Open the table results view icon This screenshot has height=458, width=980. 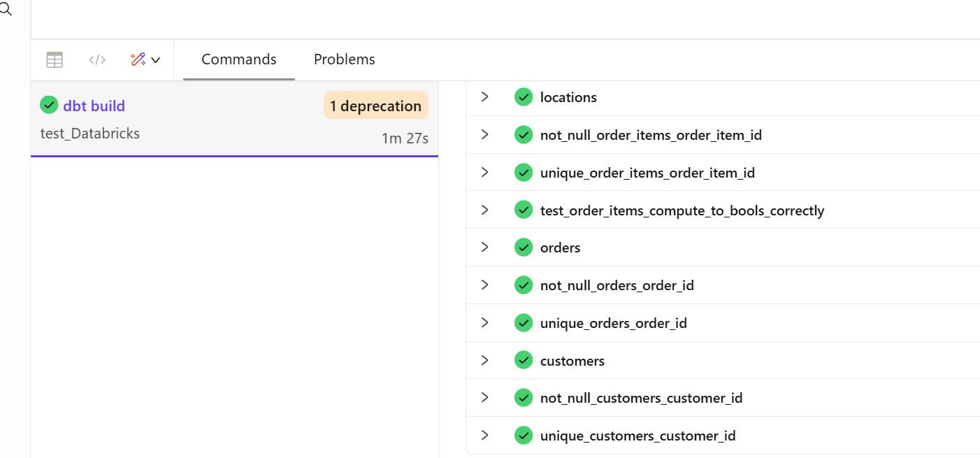point(55,60)
